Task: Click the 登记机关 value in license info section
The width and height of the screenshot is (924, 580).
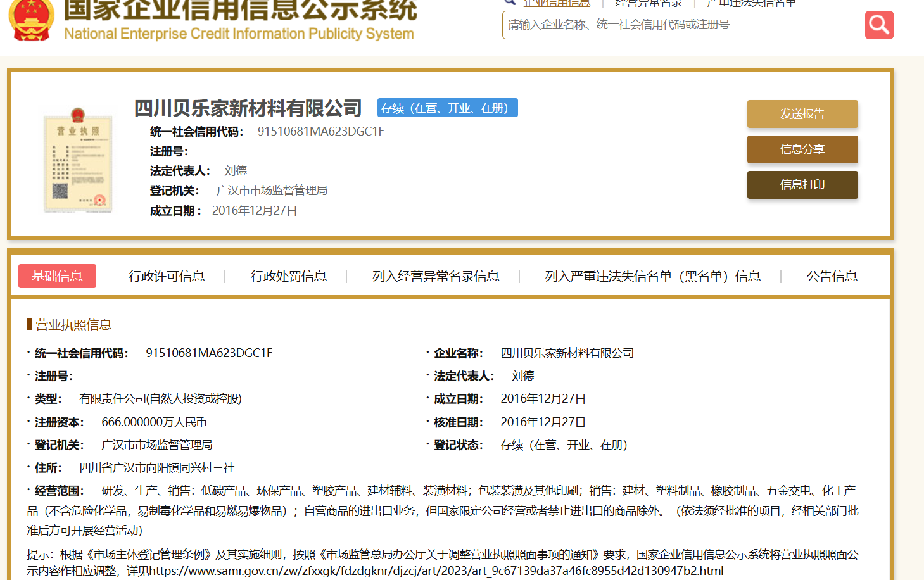Action: pyautogui.click(x=157, y=445)
